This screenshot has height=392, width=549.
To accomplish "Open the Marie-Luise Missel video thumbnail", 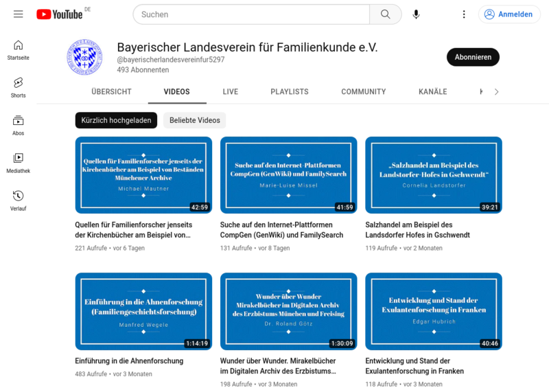I will [x=288, y=175].
